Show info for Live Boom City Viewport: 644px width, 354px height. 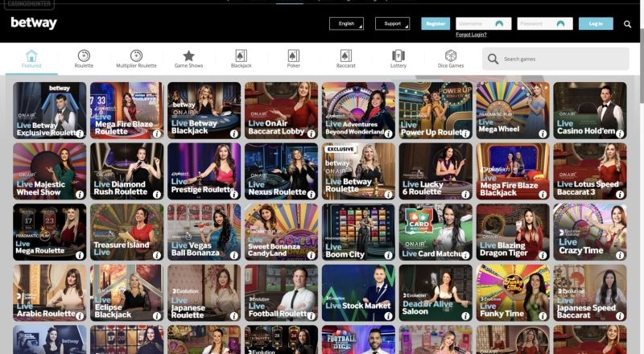(388, 255)
